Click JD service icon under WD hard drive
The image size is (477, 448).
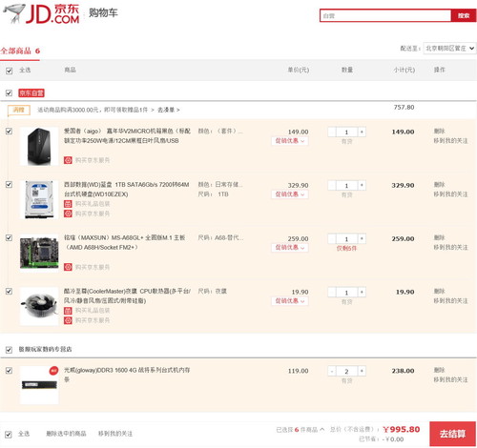pyautogui.click(x=68, y=214)
